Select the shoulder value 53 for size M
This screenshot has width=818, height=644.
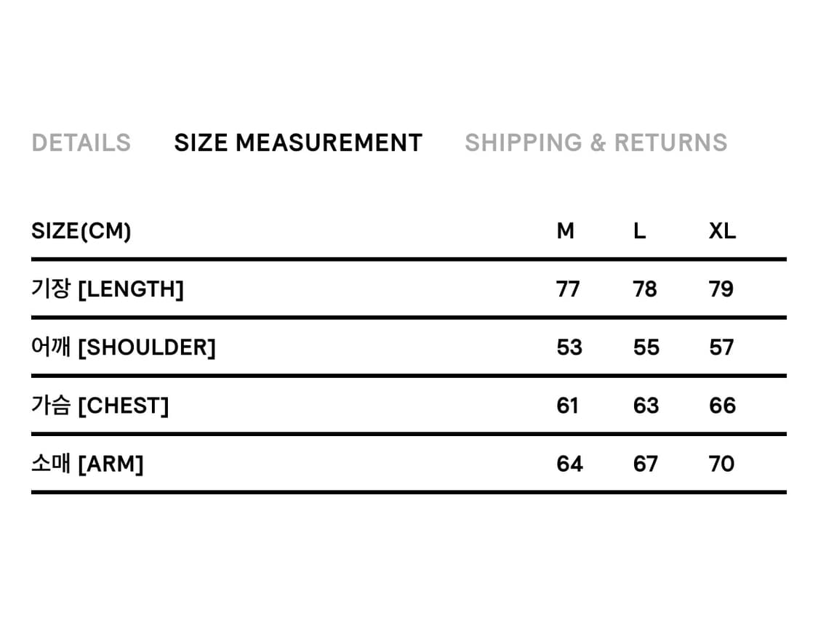click(x=569, y=347)
